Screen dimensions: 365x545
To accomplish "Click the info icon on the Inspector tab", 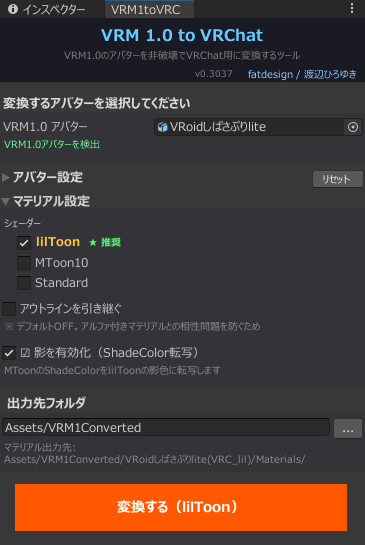I will point(13,9).
